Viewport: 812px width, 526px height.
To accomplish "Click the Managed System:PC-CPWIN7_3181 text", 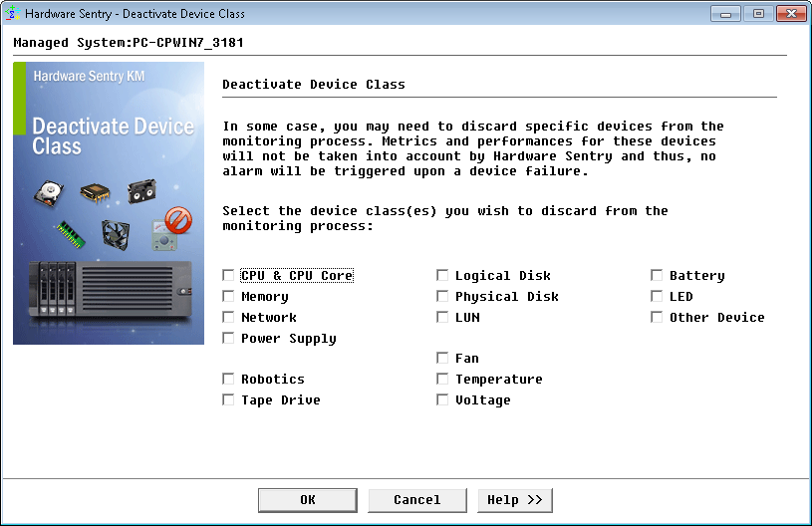I will (x=129, y=43).
